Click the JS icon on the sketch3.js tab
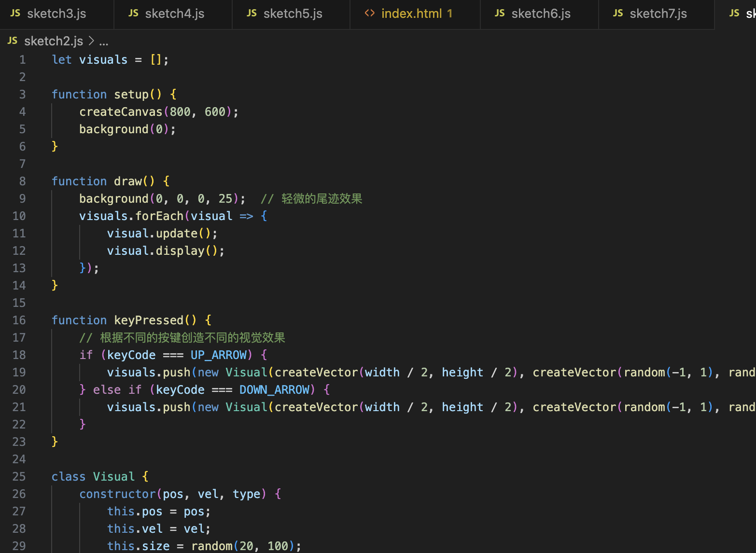 coord(15,13)
